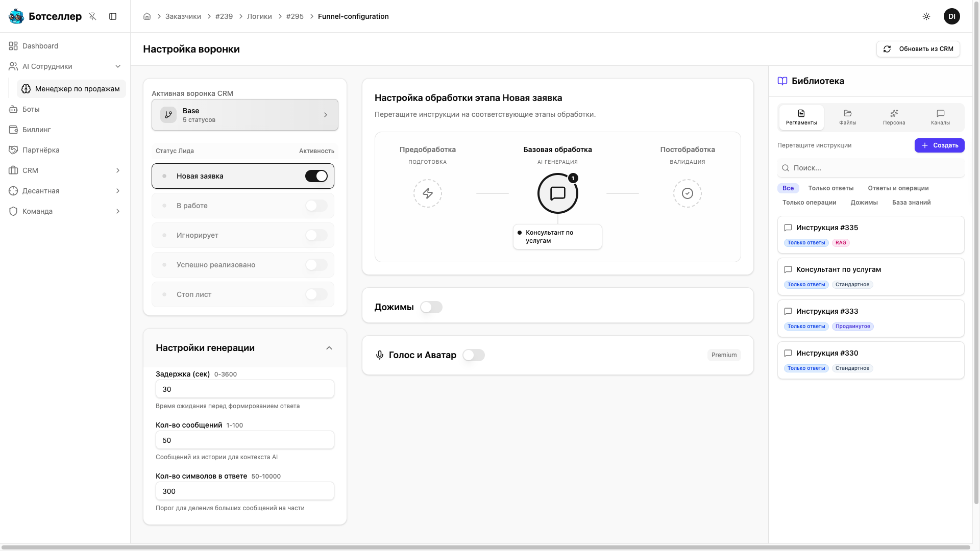The height and width of the screenshot is (551, 980).
Task: Open the Персона library tab
Action: click(x=894, y=117)
